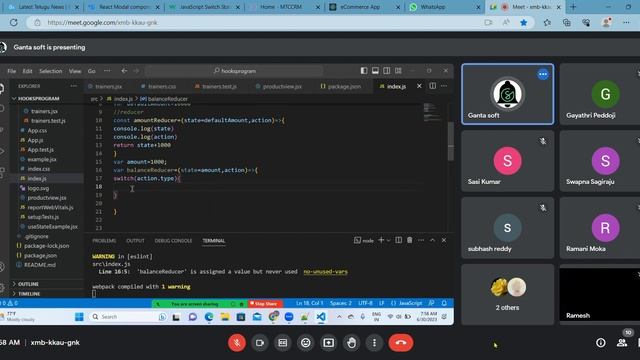Unmute the microphone in Meet controls
The width and height of the screenshot is (640, 360).
[x=237, y=343]
